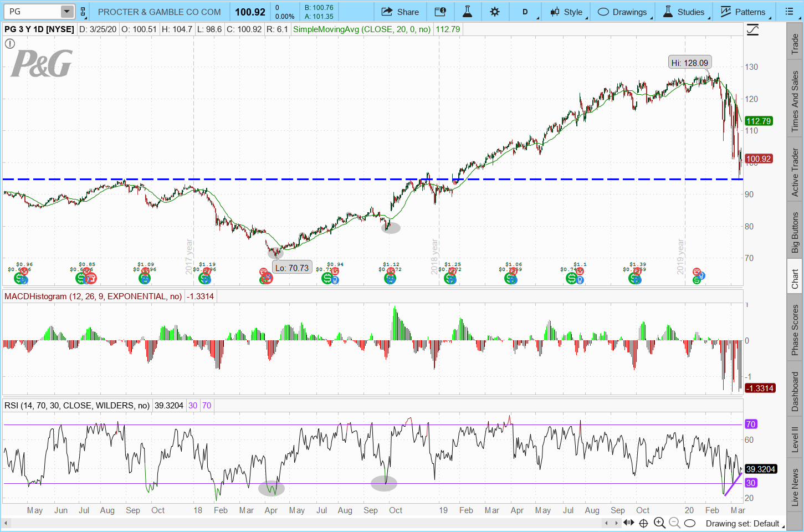The image size is (804, 532).
Task: Click the red 100.92 last price tag
Action: 759,159
